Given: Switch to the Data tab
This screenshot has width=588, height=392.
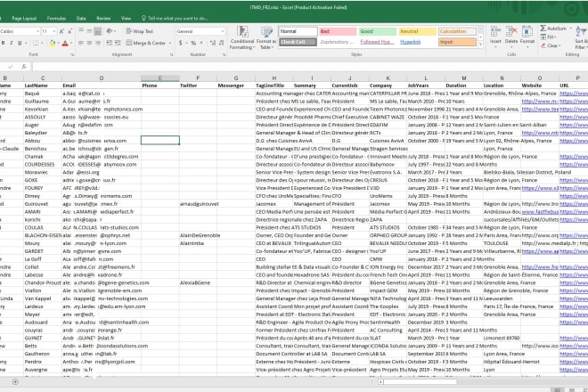Looking at the screenshot, I should [81, 18].
